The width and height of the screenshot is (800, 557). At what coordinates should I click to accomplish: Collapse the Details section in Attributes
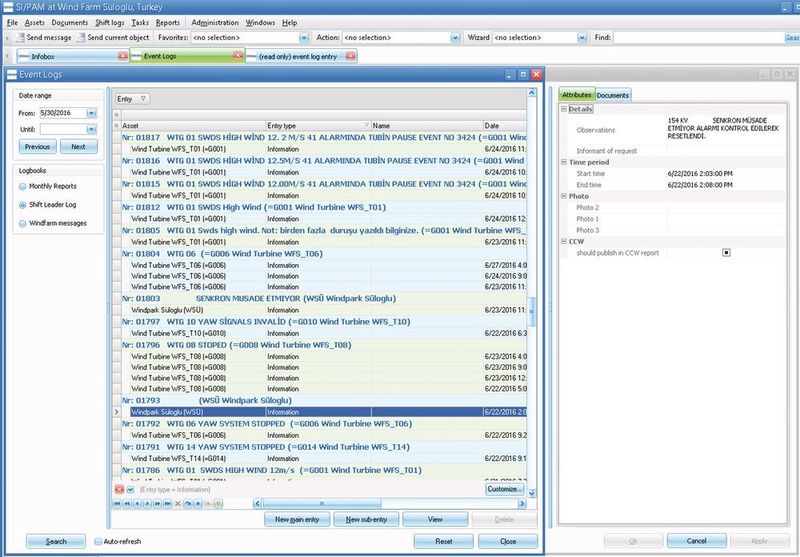coord(564,108)
